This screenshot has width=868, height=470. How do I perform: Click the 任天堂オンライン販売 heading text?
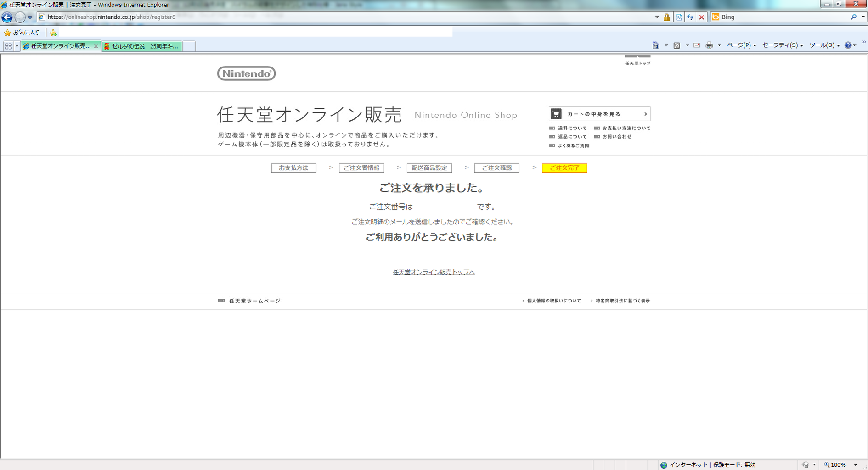click(309, 115)
